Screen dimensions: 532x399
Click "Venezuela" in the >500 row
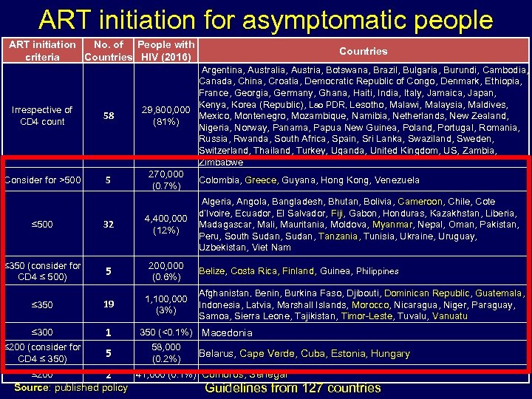(x=397, y=180)
